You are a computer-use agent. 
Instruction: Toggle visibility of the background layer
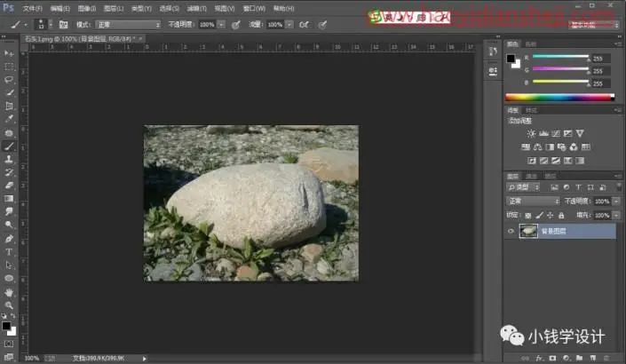(x=511, y=231)
